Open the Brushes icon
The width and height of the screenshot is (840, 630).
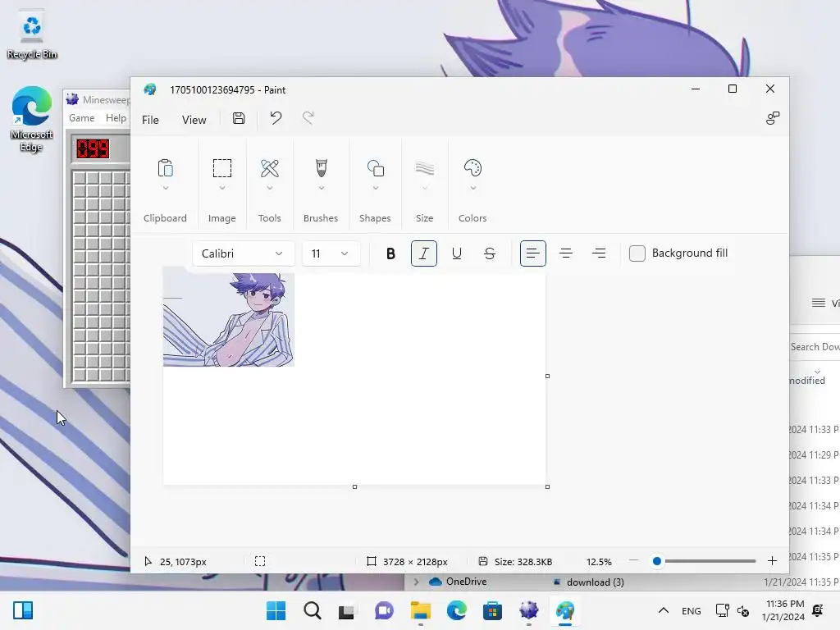point(321,168)
